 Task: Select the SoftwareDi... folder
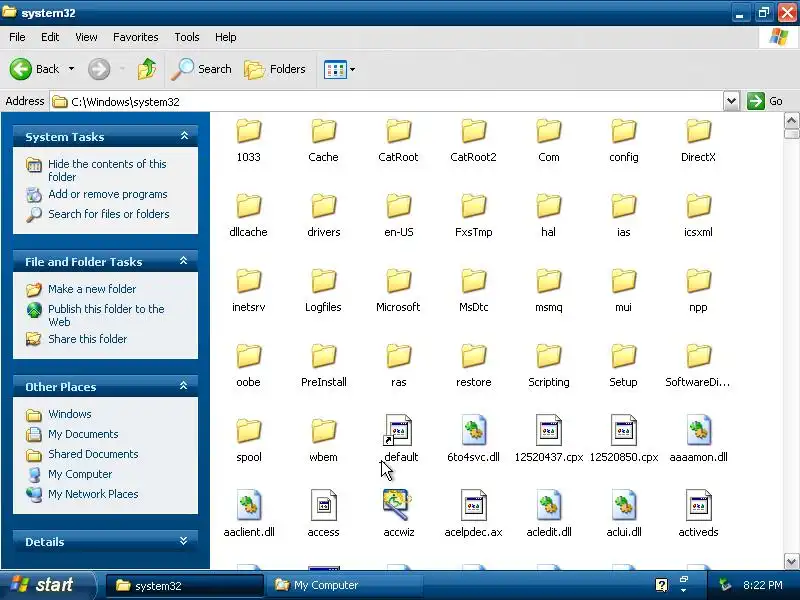click(x=698, y=366)
